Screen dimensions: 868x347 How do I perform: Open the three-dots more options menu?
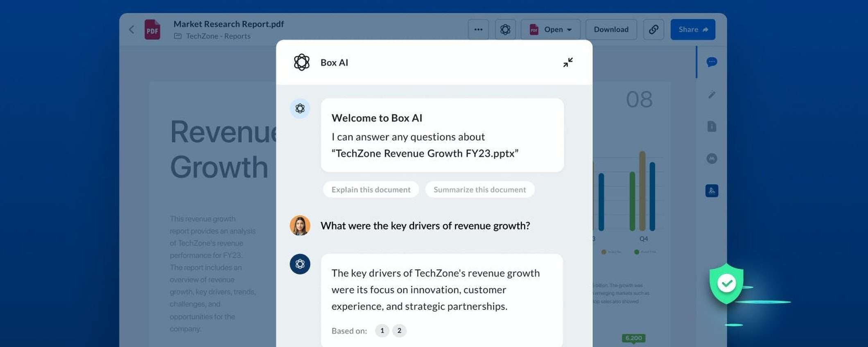click(x=478, y=29)
